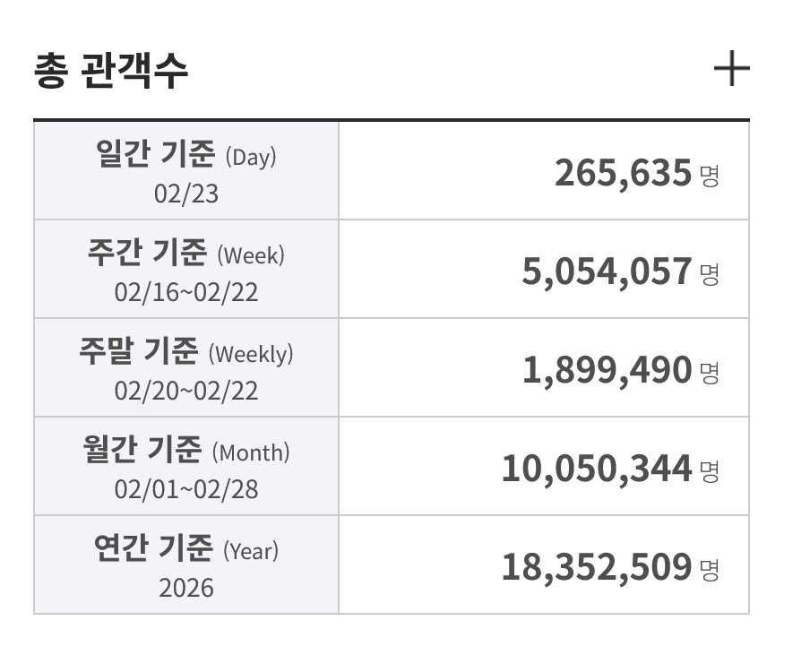Click the 2026 year text
The width and height of the screenshot is (810, 672).
click(x=185, y=588)
